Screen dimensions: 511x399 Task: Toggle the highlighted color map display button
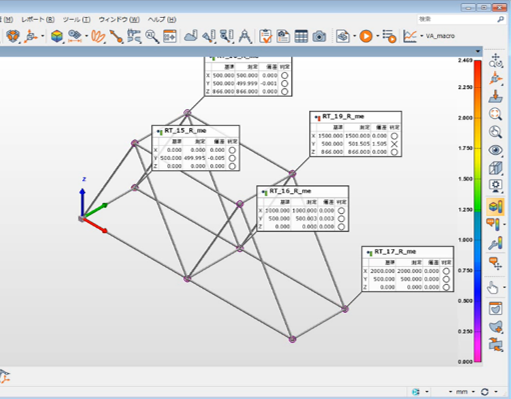coord(495,207)
